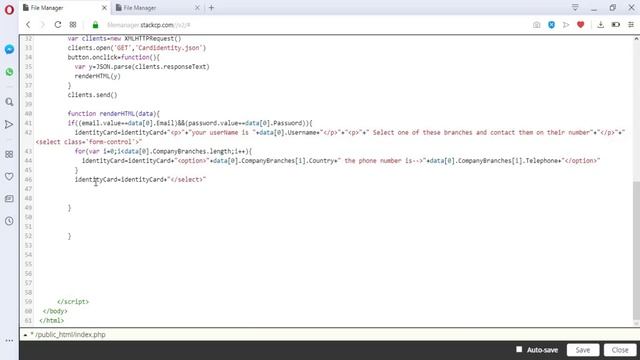Click the renderHTML(y) call line
The image size is (640, 360).
pos(97,76)
